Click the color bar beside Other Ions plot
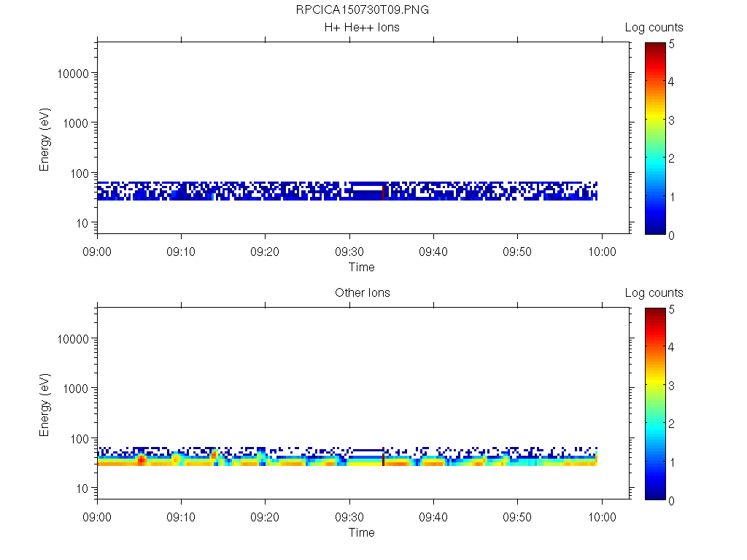The image size is (747, 560). coord(655,404)
